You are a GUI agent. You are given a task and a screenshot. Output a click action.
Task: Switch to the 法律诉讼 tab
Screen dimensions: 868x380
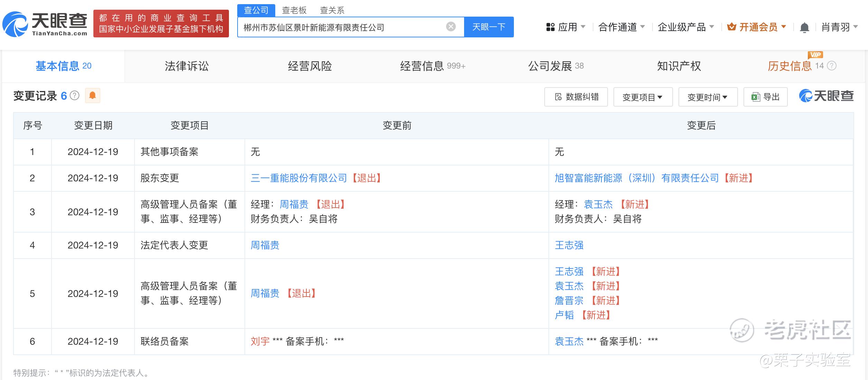[x=186, y=66]
